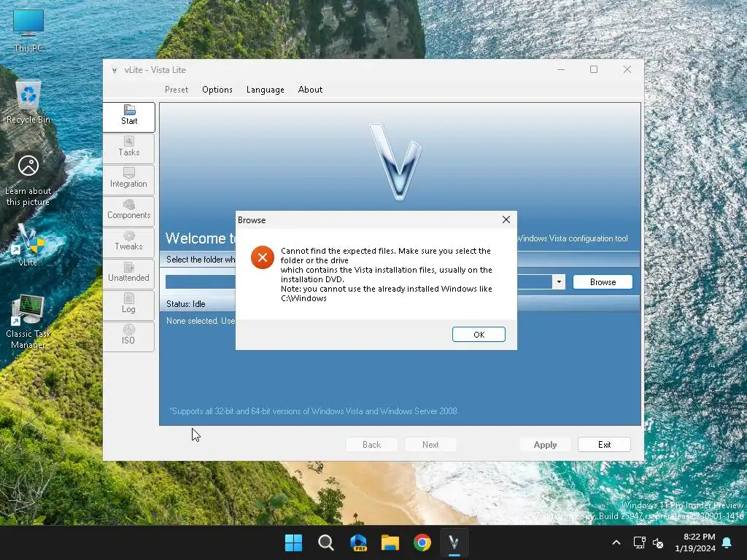Click the vLite taskbar icon

click(x=454, y=542)
